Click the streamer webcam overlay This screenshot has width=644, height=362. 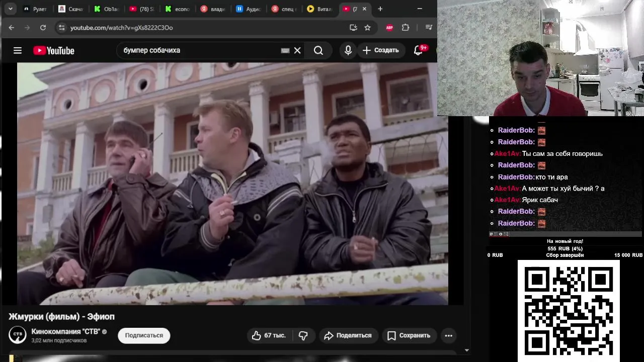[x=540, y=58]
